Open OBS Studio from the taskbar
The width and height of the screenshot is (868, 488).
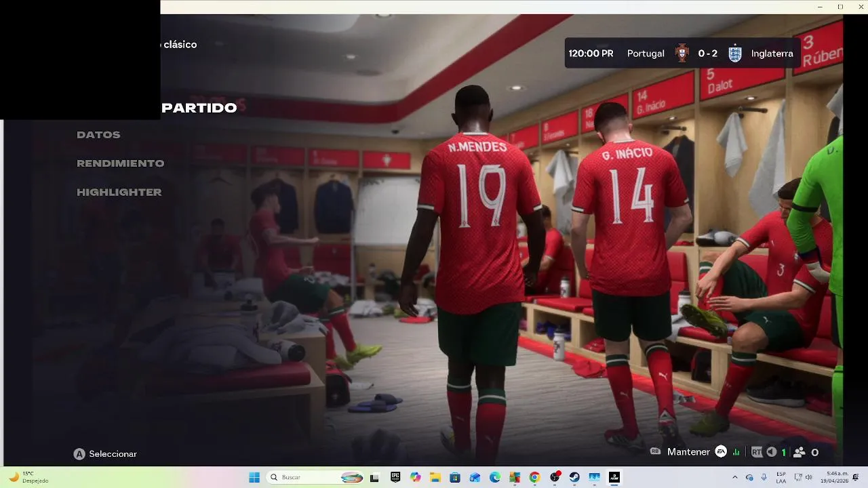555,477
